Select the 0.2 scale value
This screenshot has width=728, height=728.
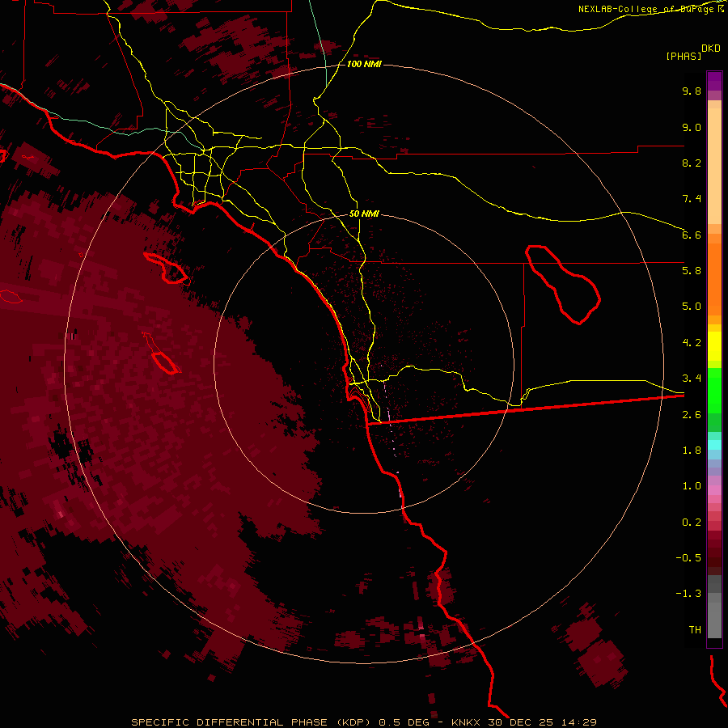(x=692, y=523)
